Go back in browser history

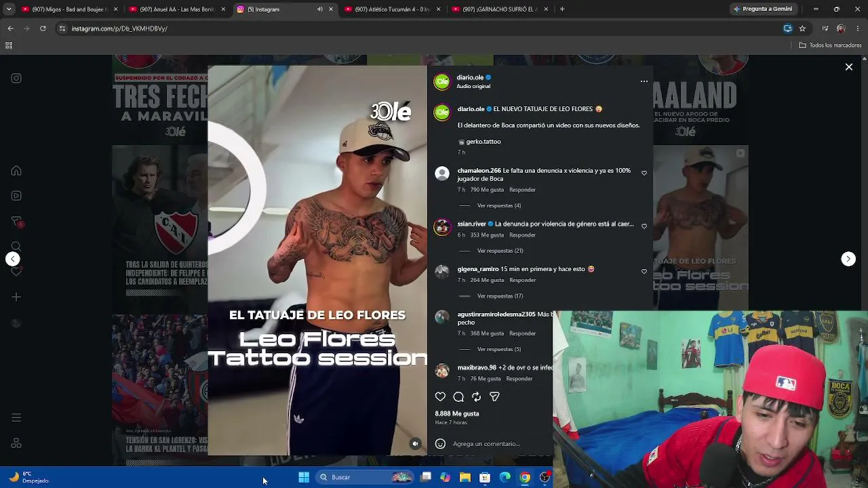click(x=10, y=28)
